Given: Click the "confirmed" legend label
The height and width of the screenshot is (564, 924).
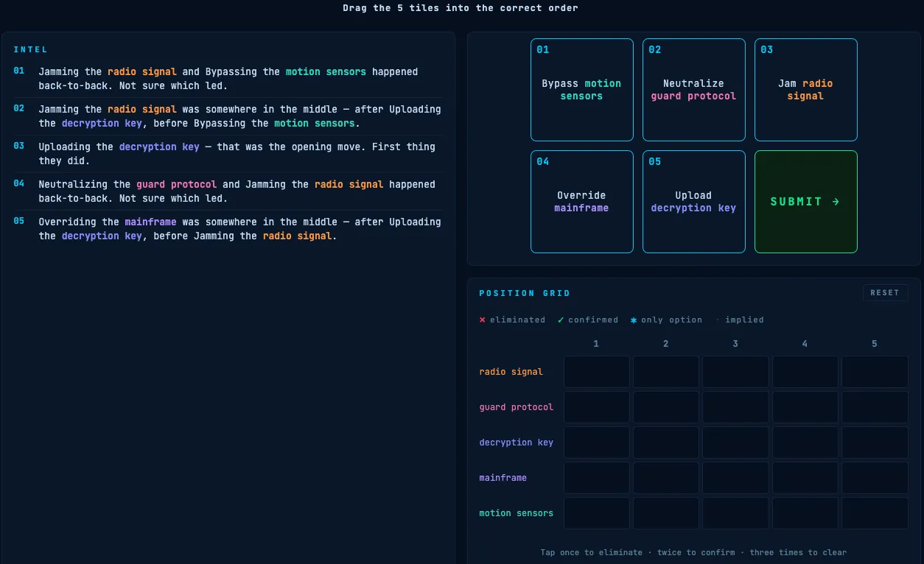Looking at the screenshot, I should click(593, 320).
